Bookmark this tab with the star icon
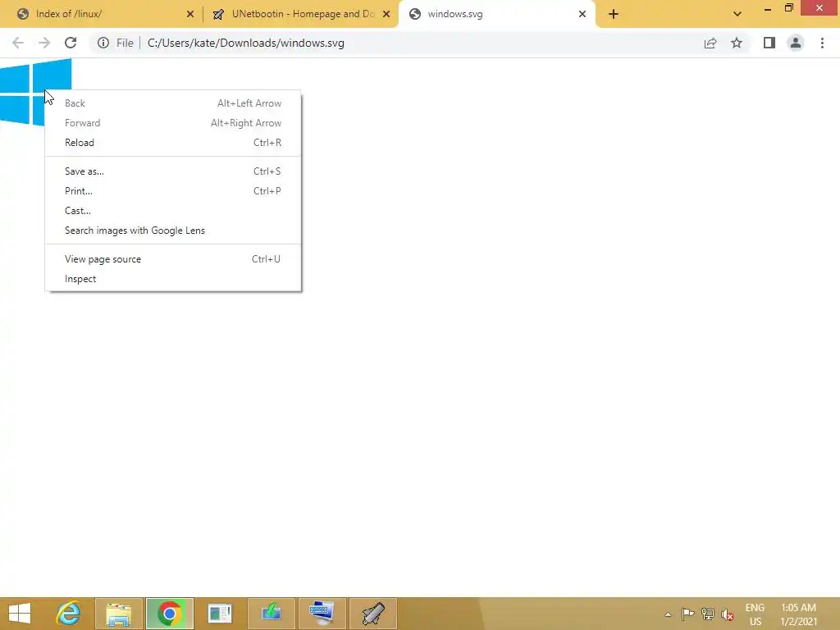 tap(737, 43)
